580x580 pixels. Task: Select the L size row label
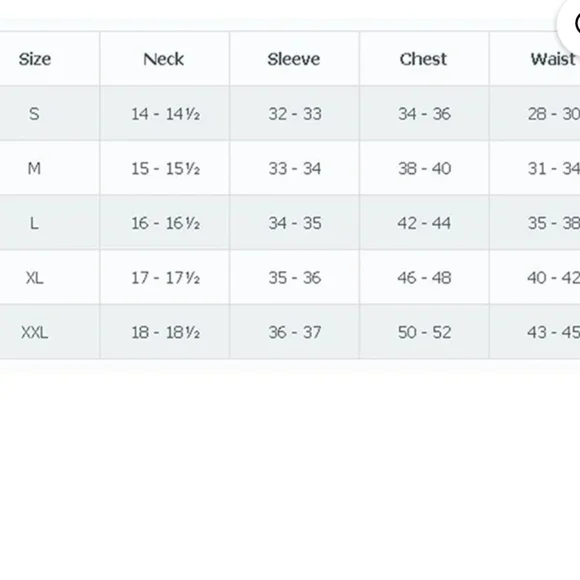point(35,223)
